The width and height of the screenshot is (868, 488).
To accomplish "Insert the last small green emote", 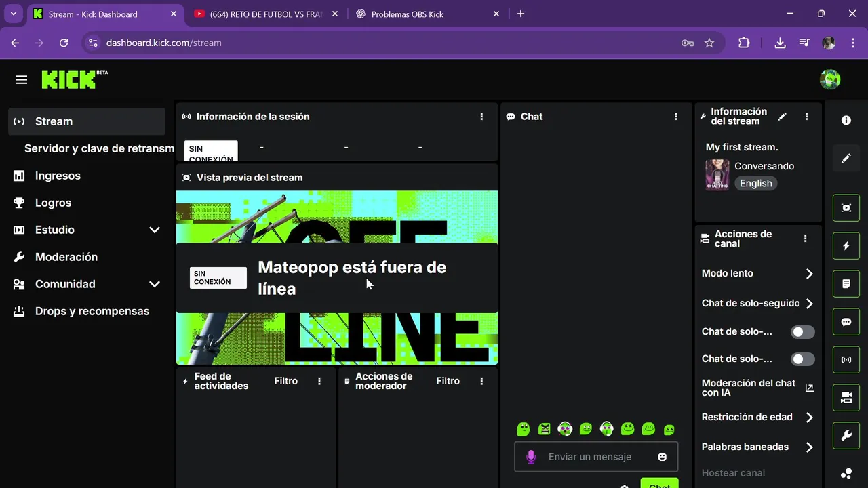I will 669,430.
